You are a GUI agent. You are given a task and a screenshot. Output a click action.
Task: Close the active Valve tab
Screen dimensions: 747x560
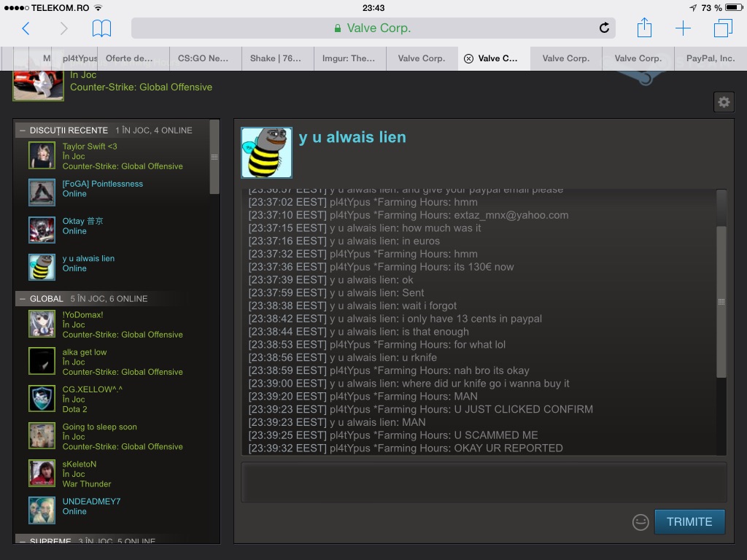[468, 59]
